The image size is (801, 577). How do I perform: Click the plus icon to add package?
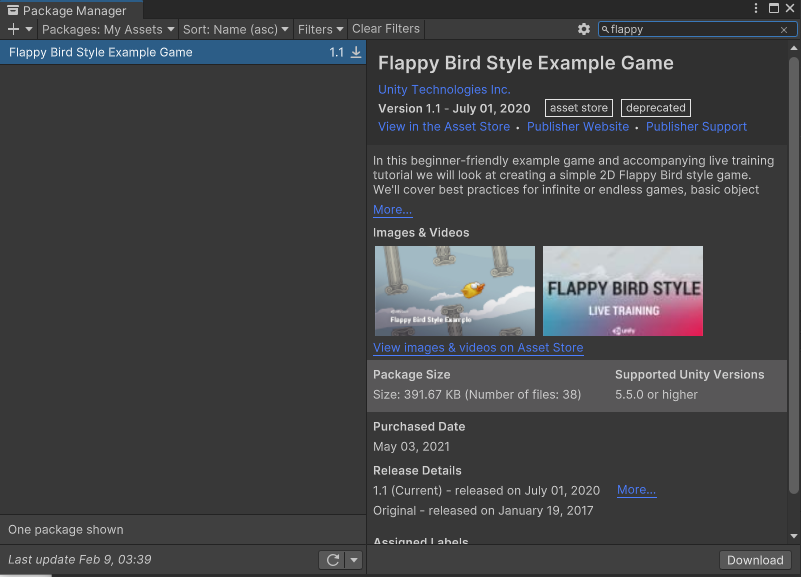point(13,30)
